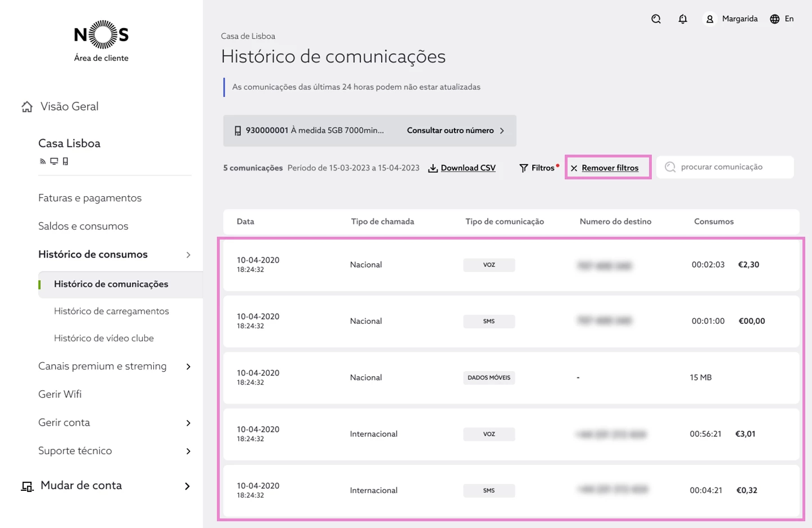Viewport: 812px width, 528px height.
Task: Open Margarida user profile icon
Action: pyautogui.click(x=710, y=19)
